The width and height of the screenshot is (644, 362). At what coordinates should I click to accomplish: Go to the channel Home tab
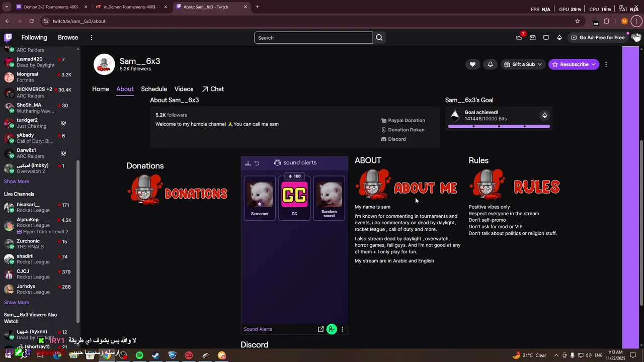[x=101, y=89]
